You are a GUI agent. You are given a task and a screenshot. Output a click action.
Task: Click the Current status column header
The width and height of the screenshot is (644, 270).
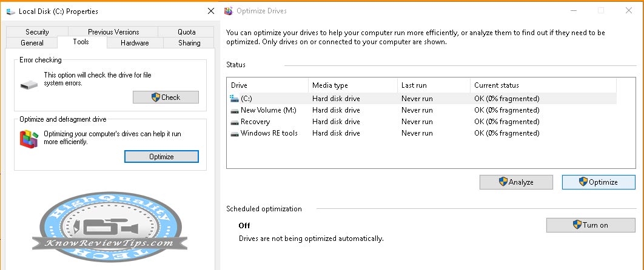[x=543, y=85]
